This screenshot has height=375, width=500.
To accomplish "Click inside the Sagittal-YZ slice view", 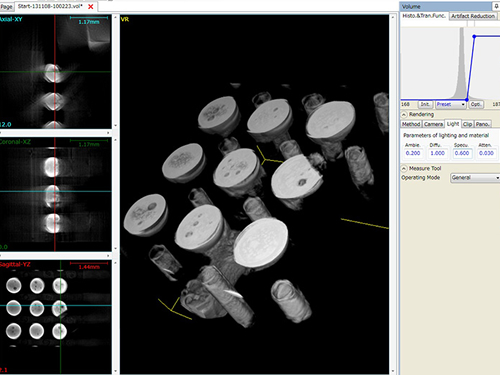I will [x=55, y=317].
